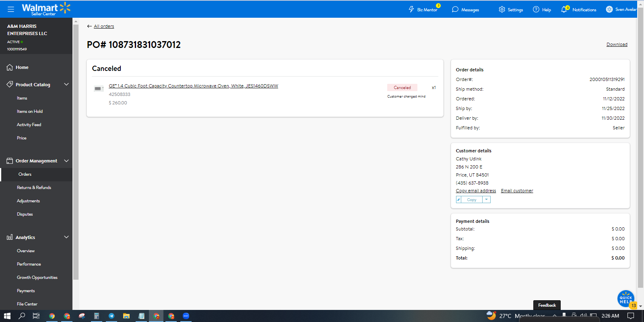Open Notepad from the taskbar
Image resolution: width=644 pixels, height=322 pixels.
tap(141, 316)
